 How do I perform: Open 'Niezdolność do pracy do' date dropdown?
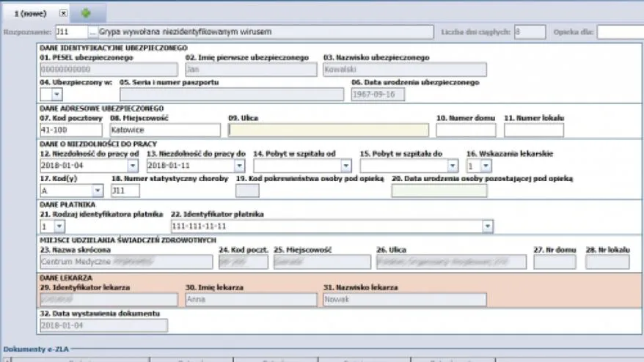tap(239, 166)
